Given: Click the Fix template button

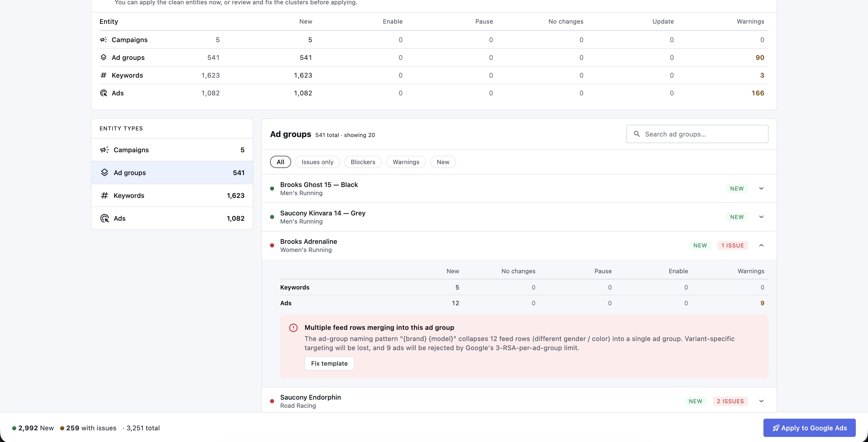Looking at the screenshot, I should [329, 364].
